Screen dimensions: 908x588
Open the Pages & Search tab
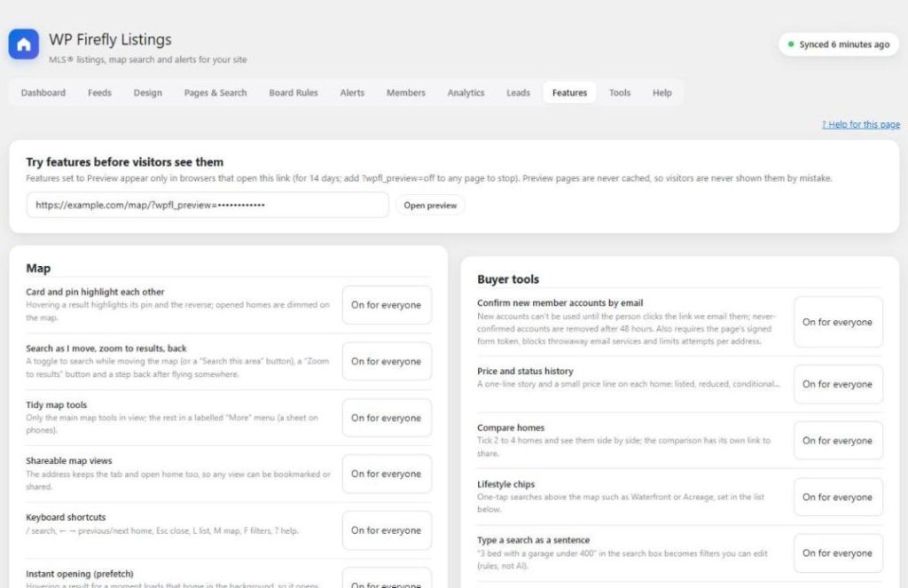[215, 93]
